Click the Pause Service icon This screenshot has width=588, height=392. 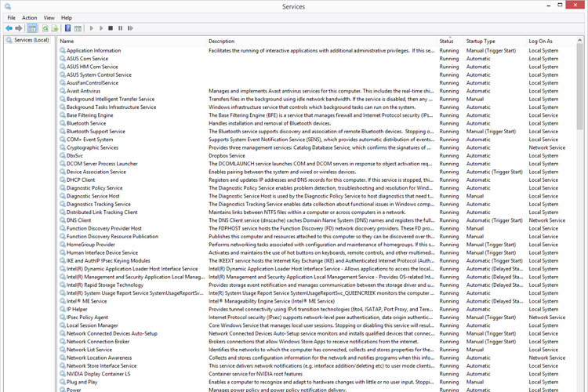click(x=121, y=28)
